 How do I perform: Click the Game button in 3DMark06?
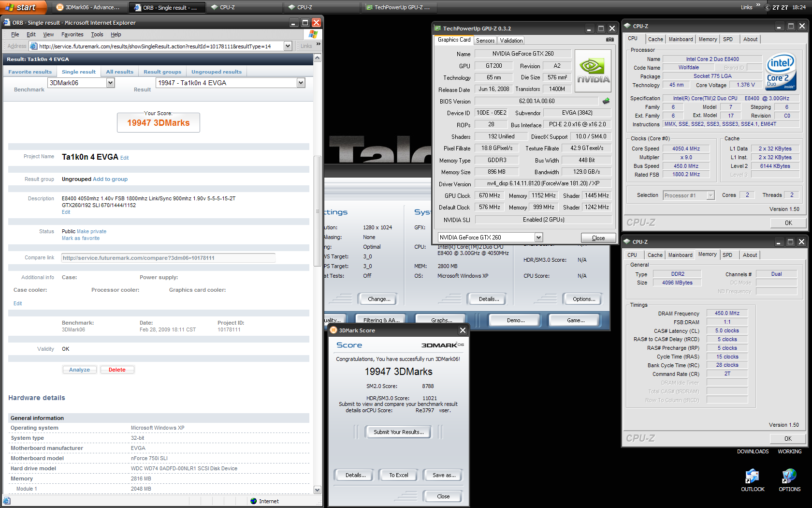click(x=576, y=320)
